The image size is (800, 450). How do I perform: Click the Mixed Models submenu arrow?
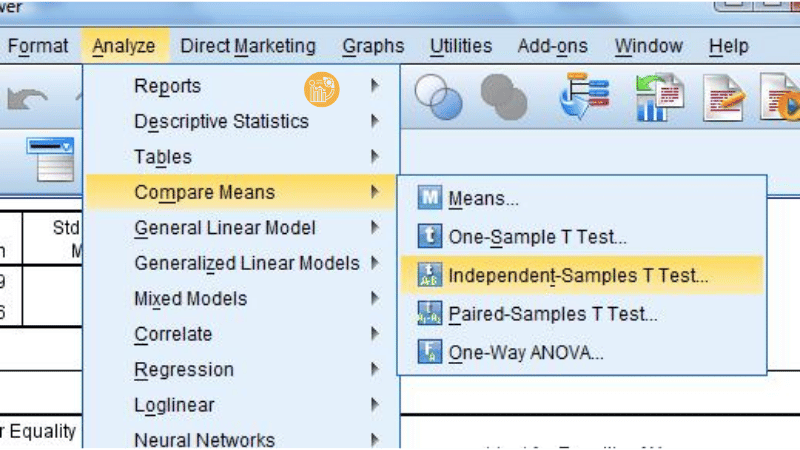click(375, 298)
